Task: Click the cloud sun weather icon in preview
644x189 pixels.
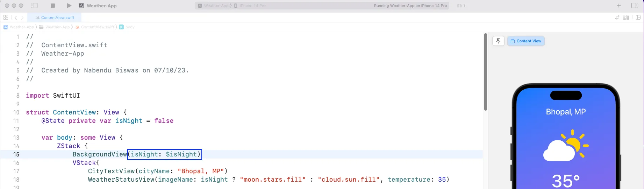Action: point(566,145)
